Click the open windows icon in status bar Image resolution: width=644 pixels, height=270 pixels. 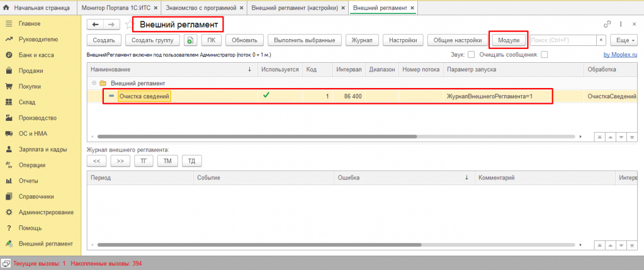point(6,264)
